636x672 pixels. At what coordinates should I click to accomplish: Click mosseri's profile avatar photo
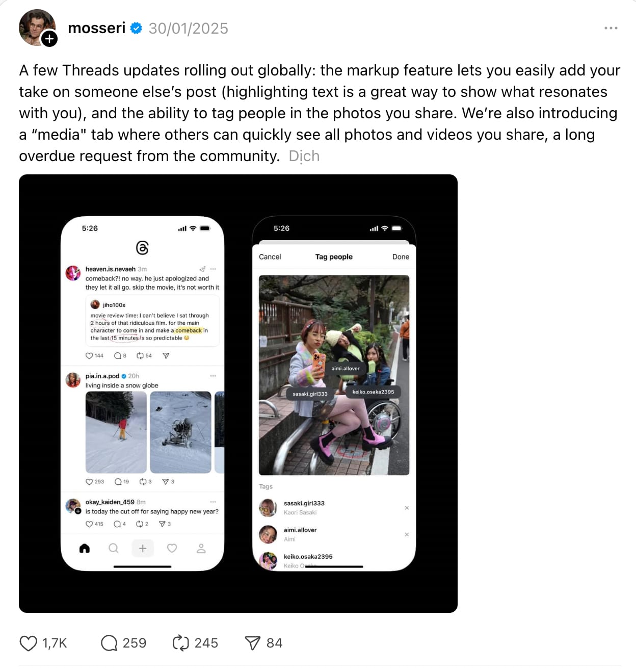pyautogui.click(x=35, y=25)
